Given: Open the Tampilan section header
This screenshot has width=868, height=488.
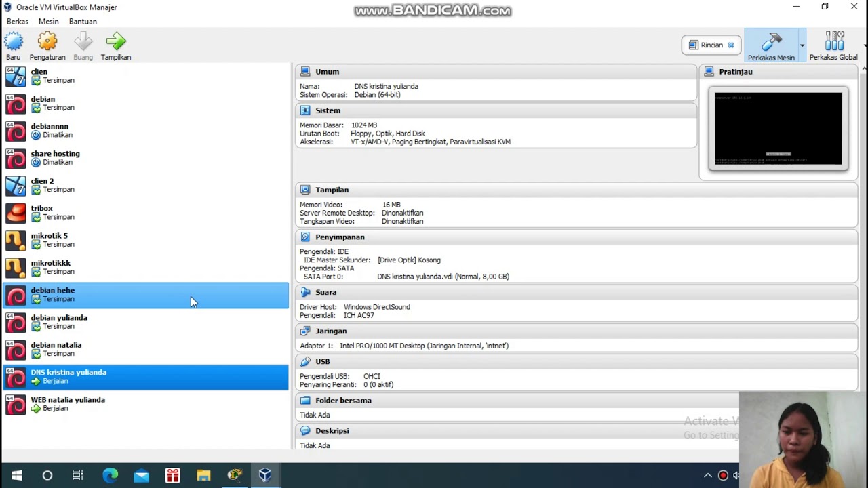Looking at the screenshot, I should [x=576, y=190].
